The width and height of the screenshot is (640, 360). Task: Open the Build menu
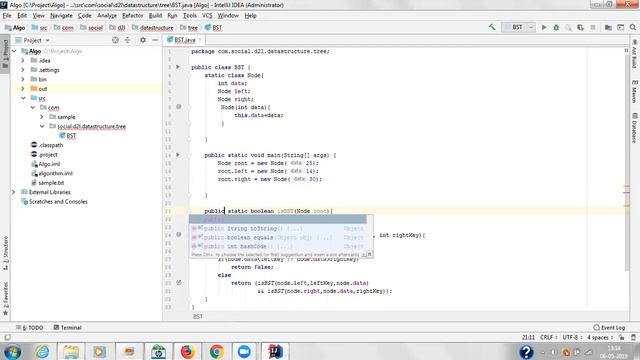coord(155,16)
